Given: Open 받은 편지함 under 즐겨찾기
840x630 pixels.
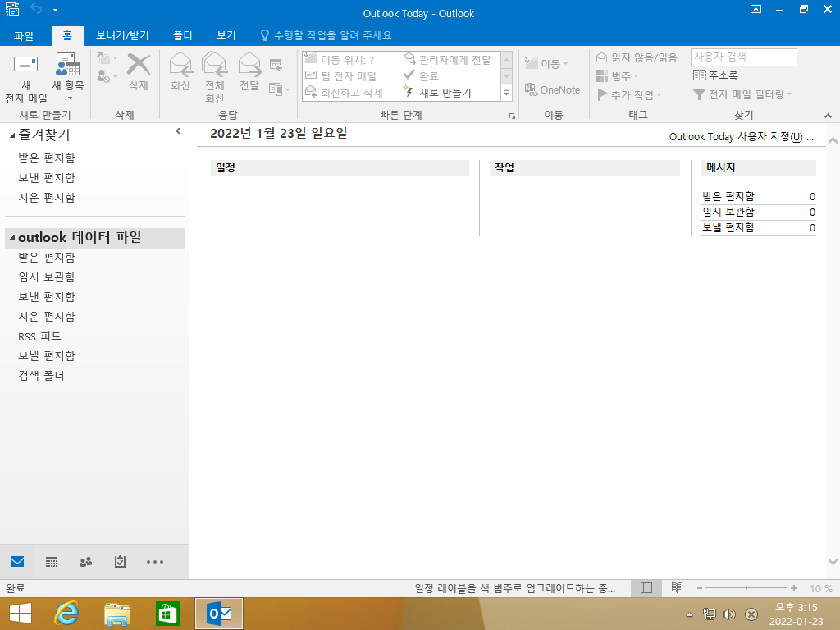Looking at the screenshot, I should (47, 158).
